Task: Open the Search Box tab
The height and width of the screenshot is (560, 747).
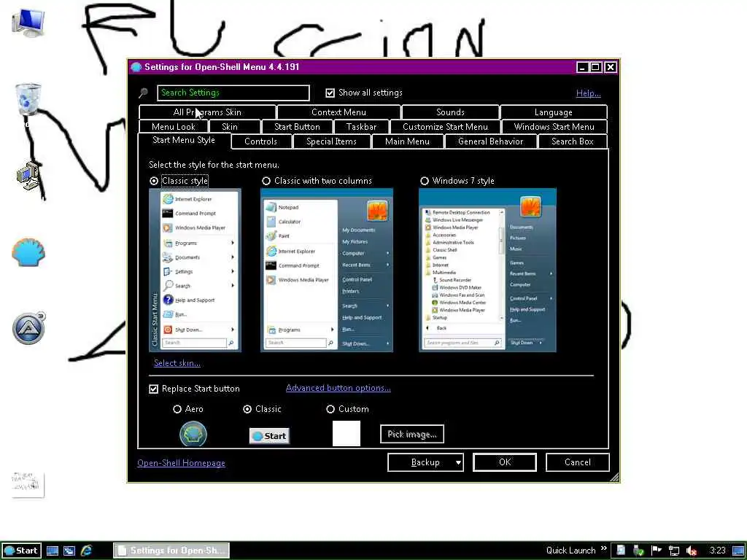Action: (x=573, y=141)
